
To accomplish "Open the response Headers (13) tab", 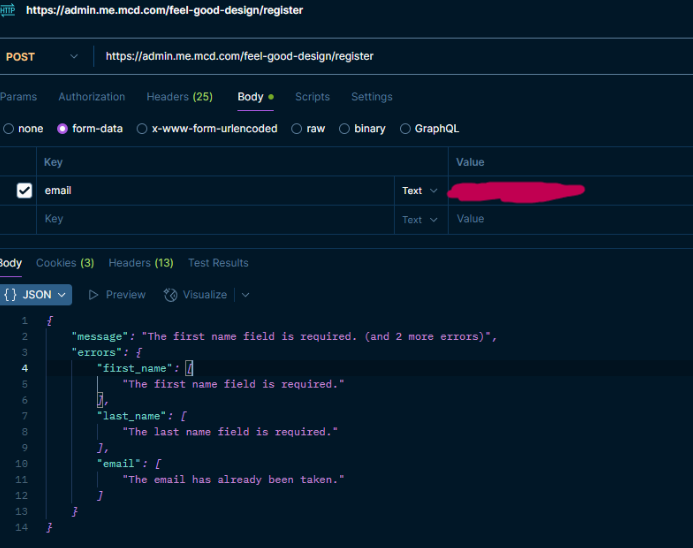I will coord(141,263).
